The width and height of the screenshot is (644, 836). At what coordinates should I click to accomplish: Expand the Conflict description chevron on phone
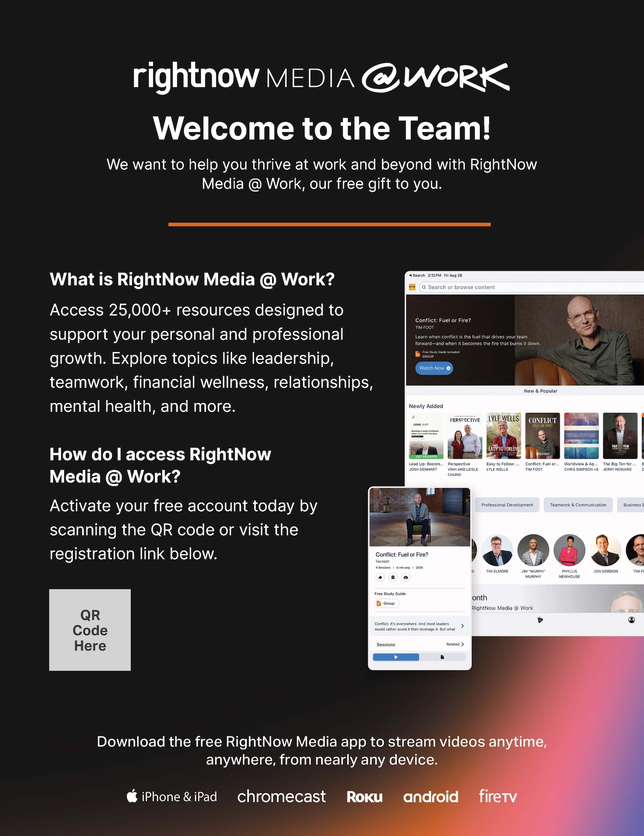coord(462,626)
